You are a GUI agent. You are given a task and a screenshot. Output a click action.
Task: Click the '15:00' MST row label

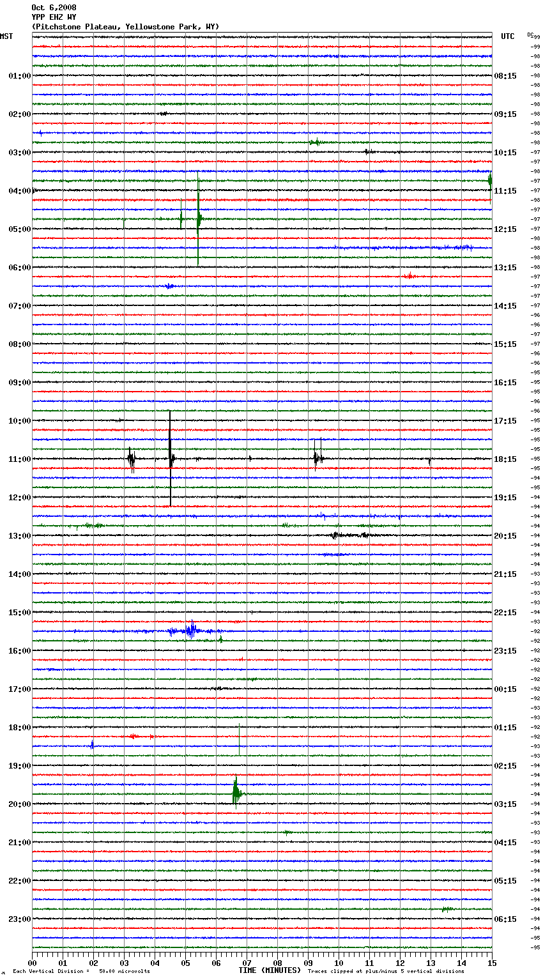pos(19,613)
